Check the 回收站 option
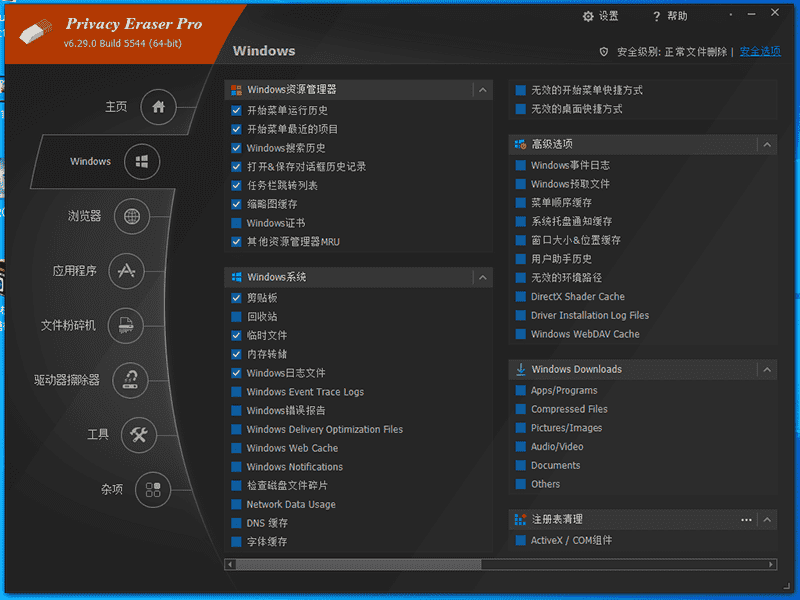800x600 pixels. click(236, 317)
